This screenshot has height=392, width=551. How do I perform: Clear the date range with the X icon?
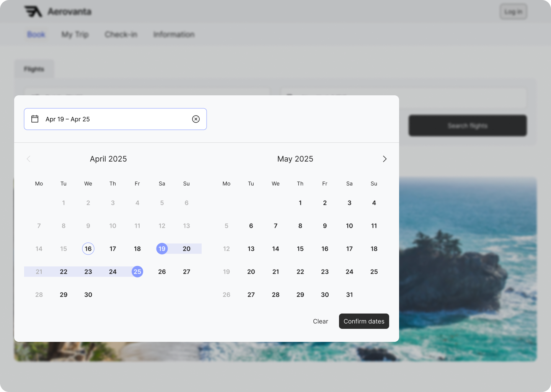(196, 119)
